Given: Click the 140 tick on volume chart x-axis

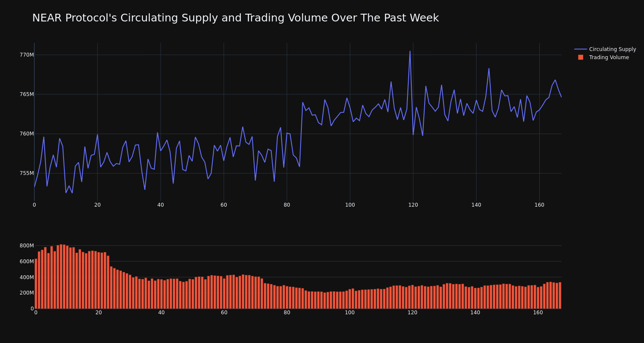Looking at the screenshot, I should [475, 313].
